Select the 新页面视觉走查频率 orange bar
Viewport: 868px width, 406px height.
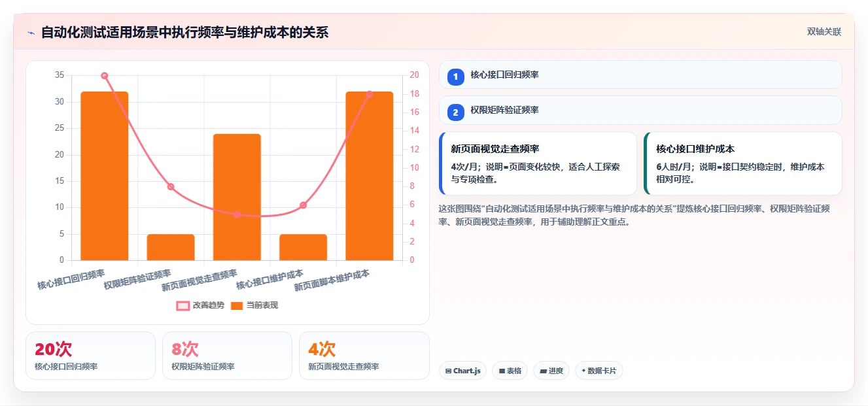coord(237,197)
